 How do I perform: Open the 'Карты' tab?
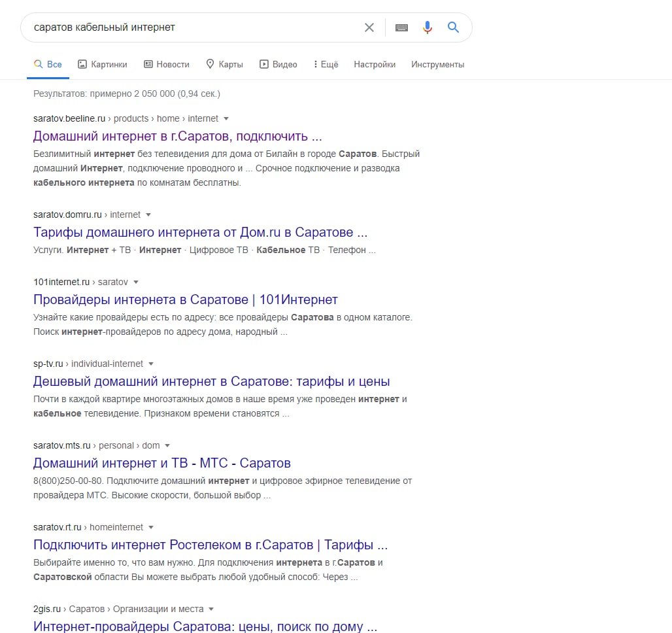click(x=225, y=64)
